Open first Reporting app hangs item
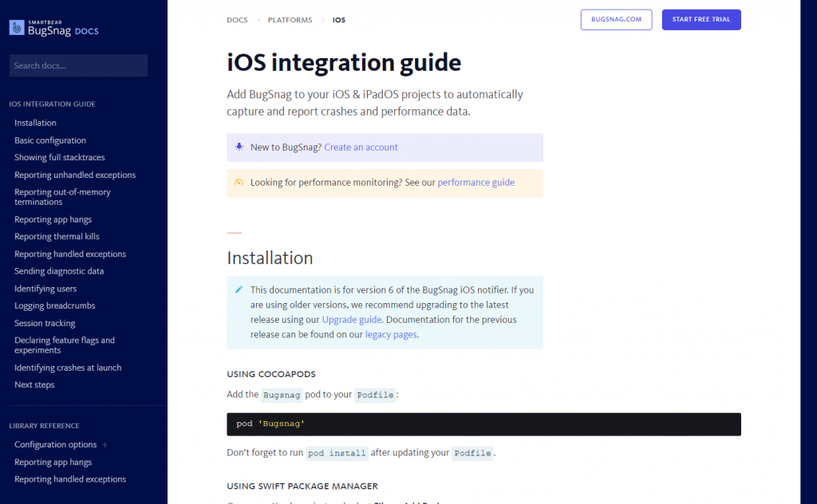Viewport: 817px width, 504px height. coord(53,220)
